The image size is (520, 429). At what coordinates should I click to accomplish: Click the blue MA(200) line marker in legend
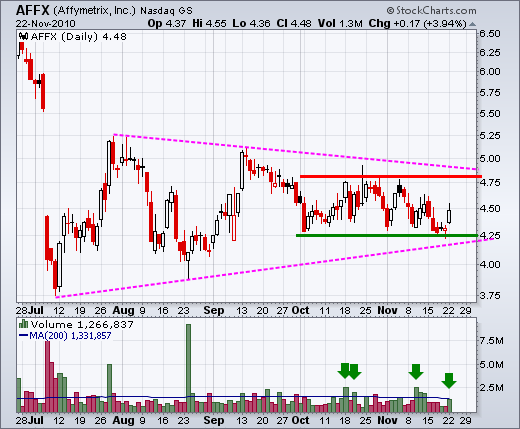coord(23,335)
